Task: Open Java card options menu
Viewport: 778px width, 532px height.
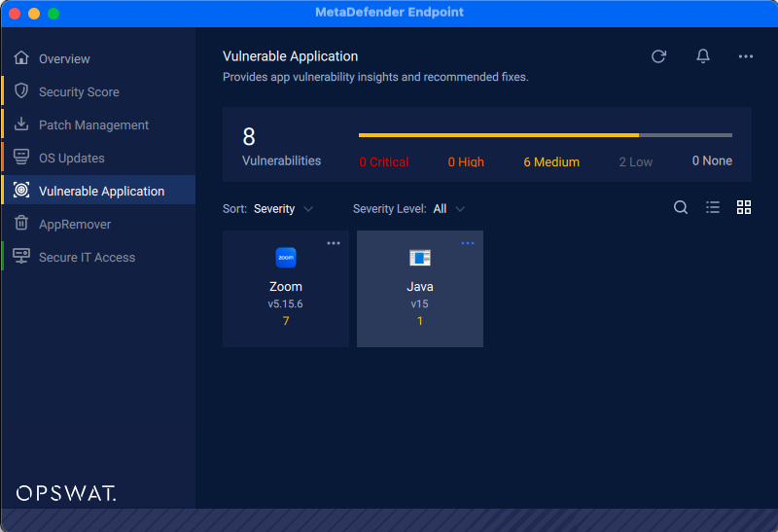Action: pos(468,243)
